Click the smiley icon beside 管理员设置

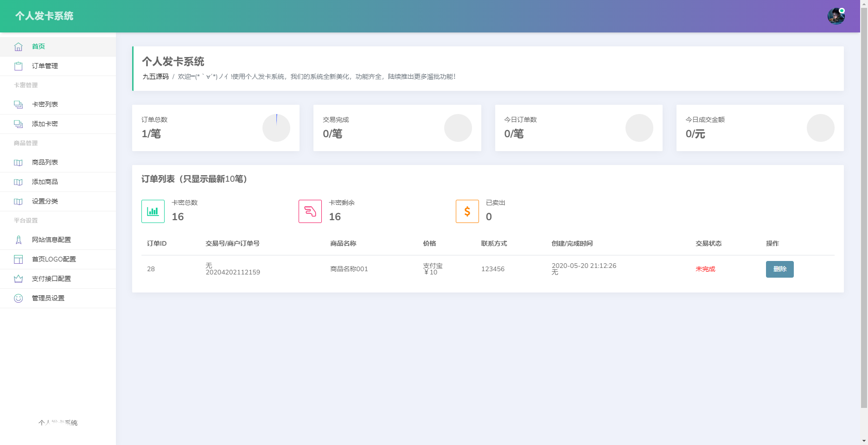pyautogui.click(x=18, y=298)
